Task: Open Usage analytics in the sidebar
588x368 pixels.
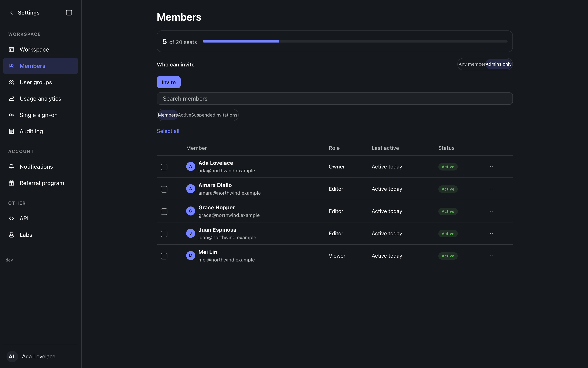Action: coord(41,99)
